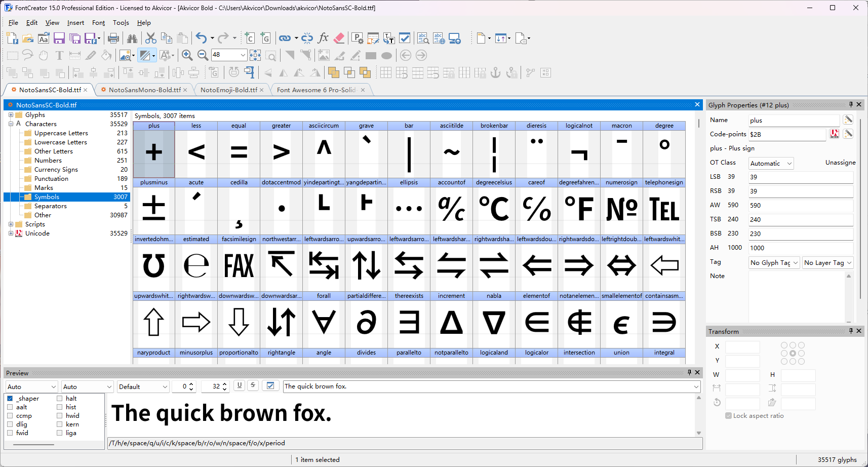Viewport: 868px width, 467px height.
Task: Click the Validate checkmark toolbar icon
Action: click(x=405, y=38)
